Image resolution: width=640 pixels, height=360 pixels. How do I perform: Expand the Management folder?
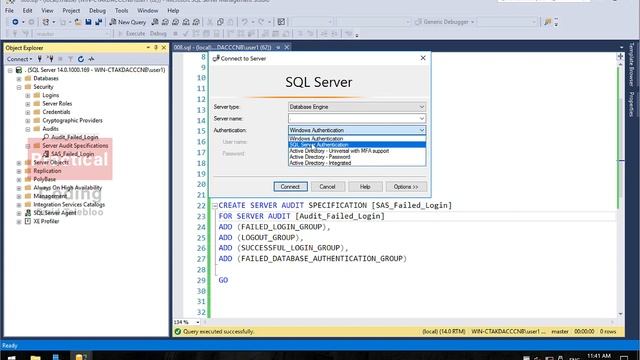19,196
